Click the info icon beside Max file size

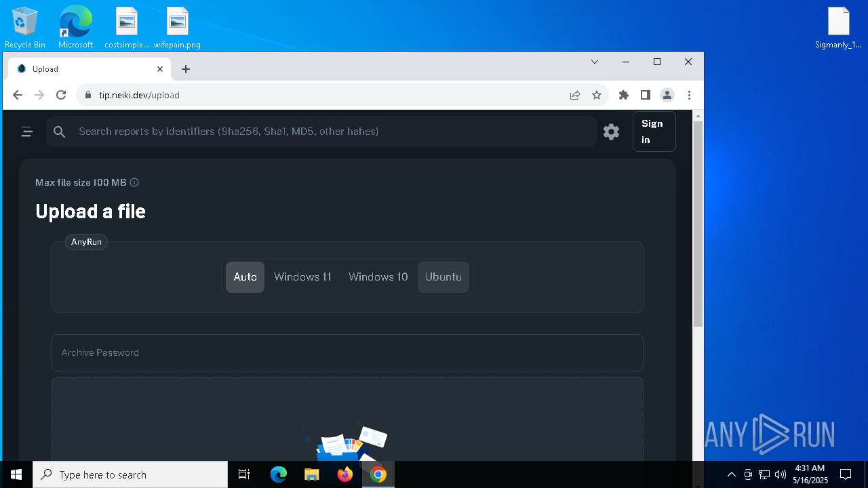point(134,182)
